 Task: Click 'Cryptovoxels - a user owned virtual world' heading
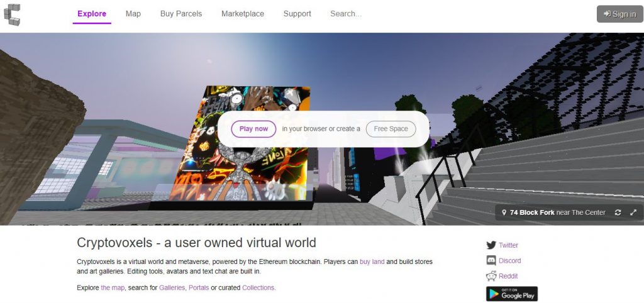196,243
